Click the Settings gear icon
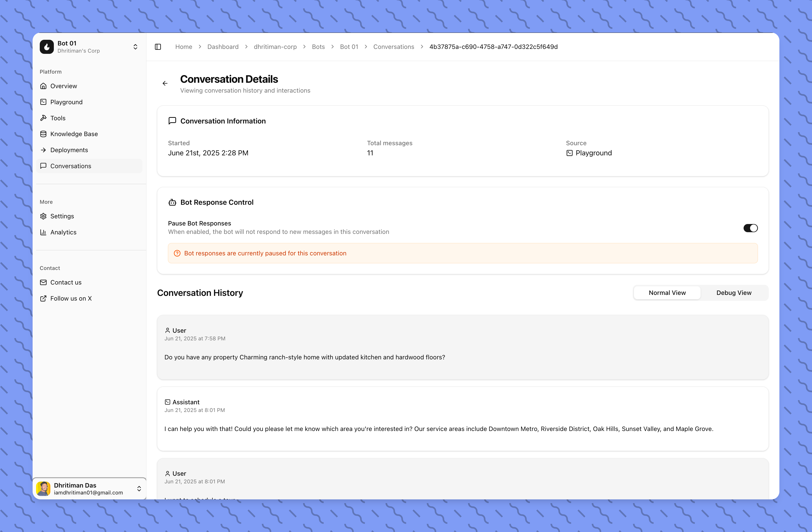This screenshot has width=812, height=532. [x=43, y=216]
